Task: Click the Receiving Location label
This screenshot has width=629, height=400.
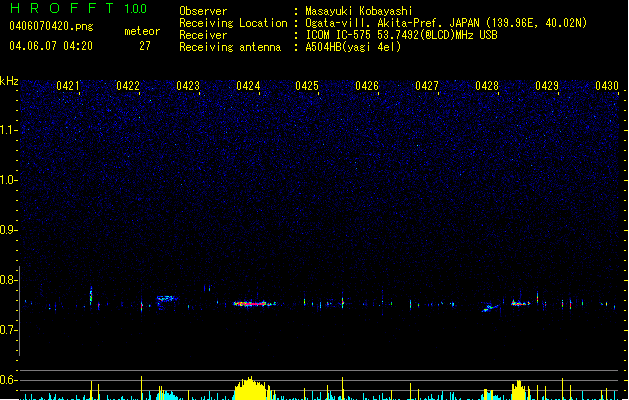Action: pyautogui.click(x=233, y=23)
